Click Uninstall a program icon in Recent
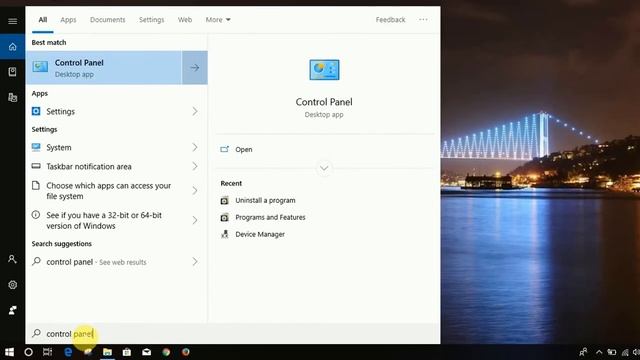Screen dimensions: 640x360 (224, 200)
